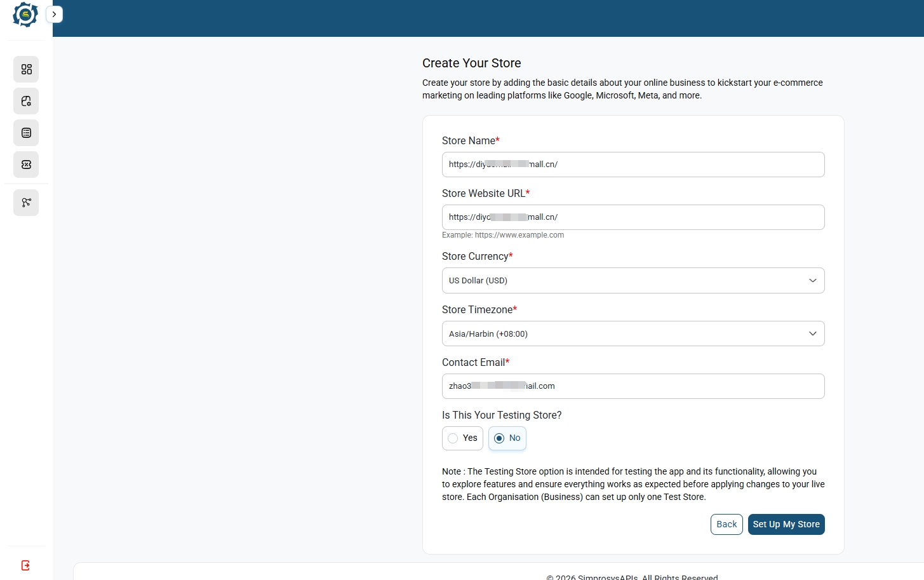This screenshot has height=580, width=924.
Task: Click the Currency dropdown chevron arrow
Action: point(813,281)
